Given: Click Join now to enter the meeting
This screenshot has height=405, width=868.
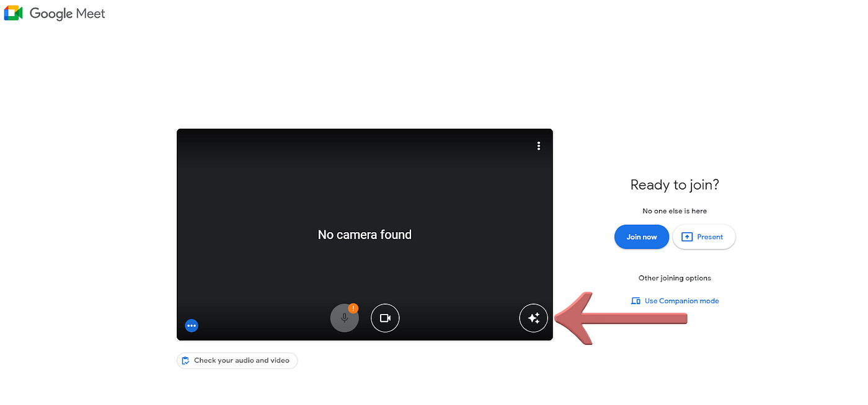Looking at the screenshot, I should tap(641, 237).
